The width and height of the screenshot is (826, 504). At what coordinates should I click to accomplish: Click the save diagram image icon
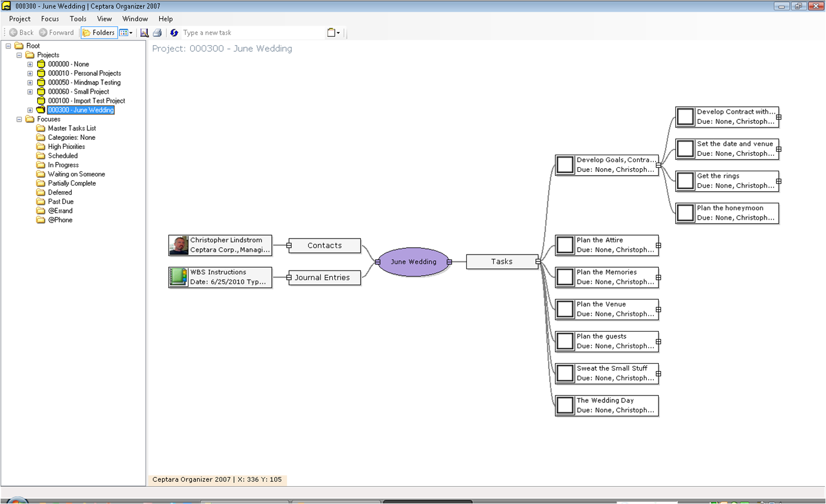[144, 33]
